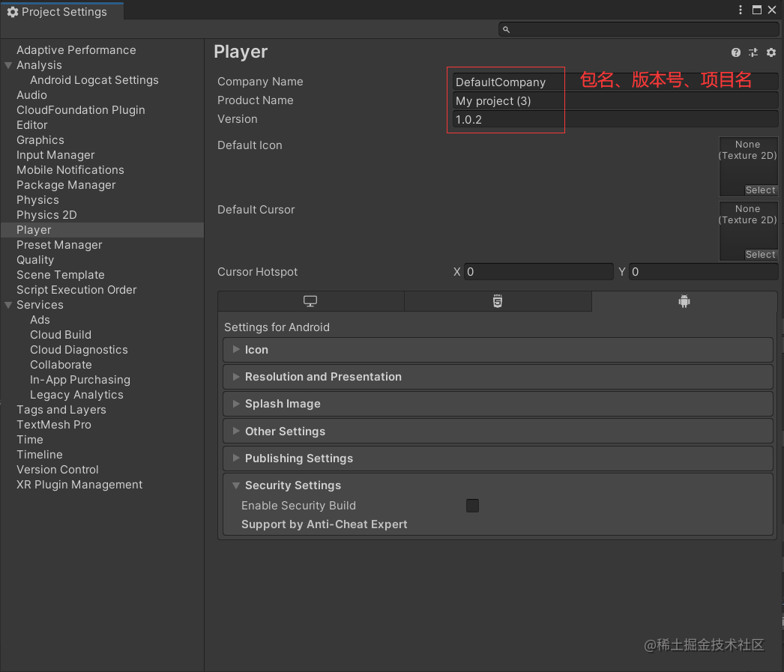Screen dimensions: 784x672
Task: Select Quality settings
Action: [x=35, y=260]
